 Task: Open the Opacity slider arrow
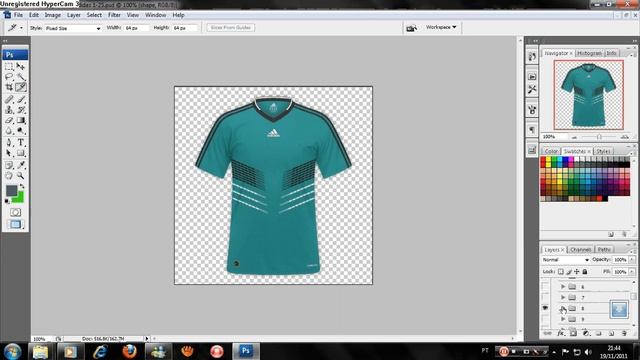(x=632, y=260)
